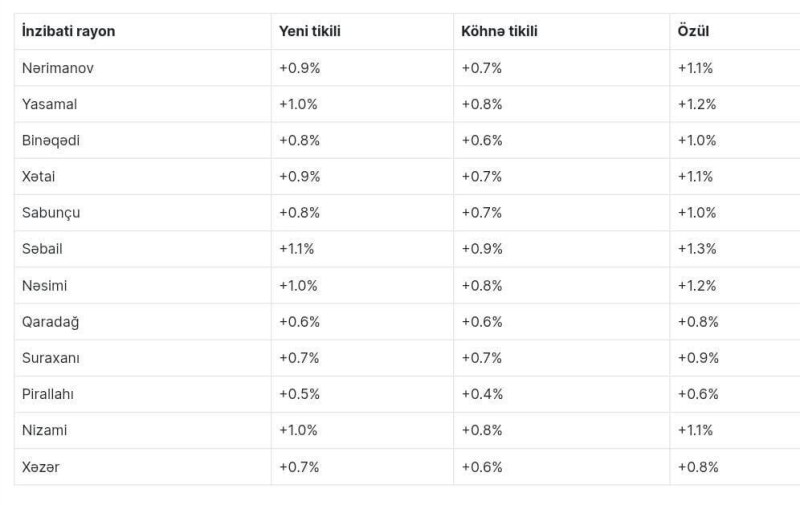The width and height of the screenshot is (800, 505).
Task: Click the Köhnə tikili column header
Action: pos(499,31)
